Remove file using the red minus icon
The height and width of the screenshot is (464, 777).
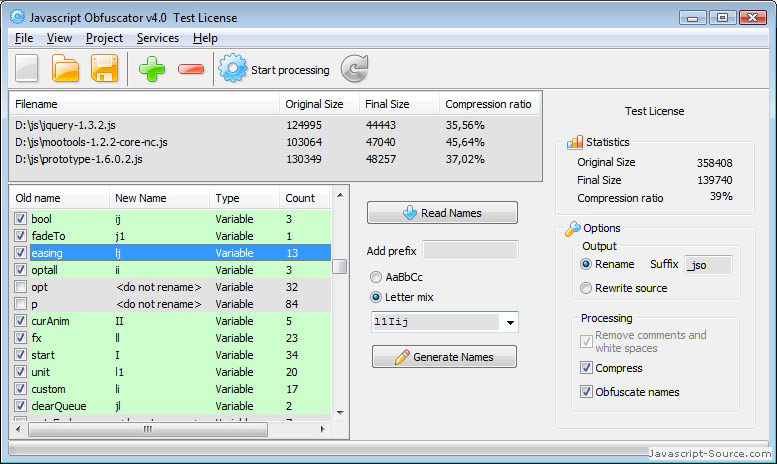click(191, 69)
